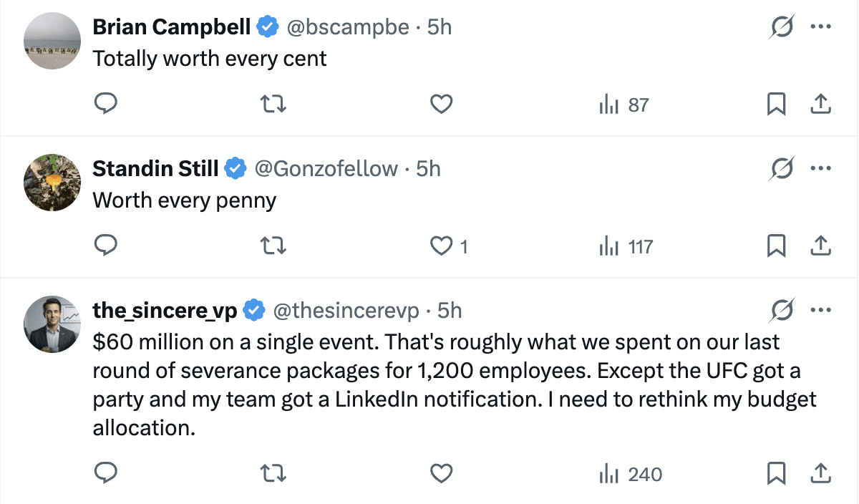Open more options on the_sincere_vp's tweet
The height and width of the screenshot is (504, 859).
[820, 311]
